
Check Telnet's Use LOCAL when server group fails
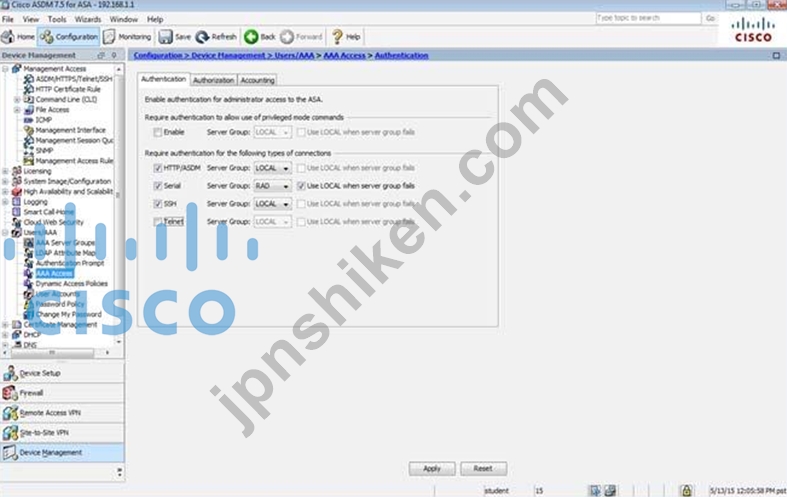click(x=301, y=222)
